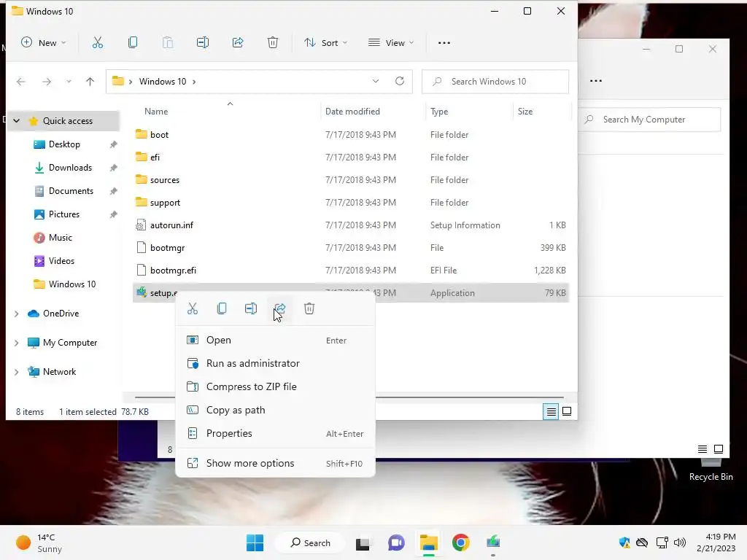747x560 pixels.
Task: Open the volume control in system tray
Action: click(680, 542)
